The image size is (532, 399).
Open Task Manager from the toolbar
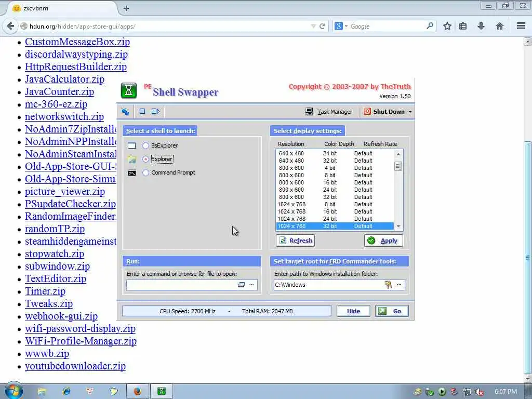tap(329, 112)
